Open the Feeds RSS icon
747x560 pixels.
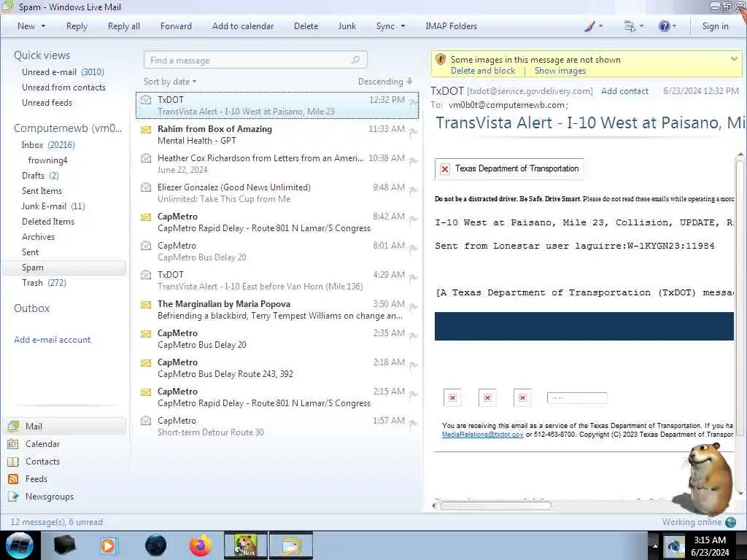(13, 479)
